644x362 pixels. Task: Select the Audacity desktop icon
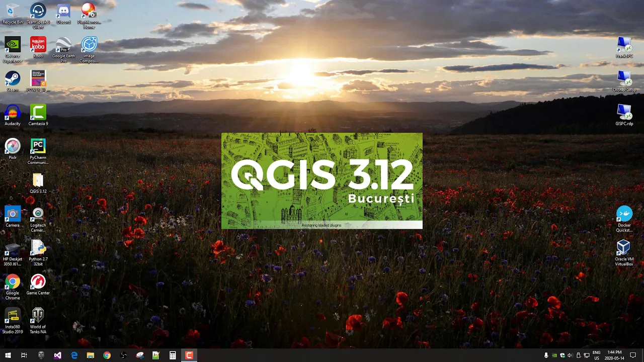click(13, 115)
